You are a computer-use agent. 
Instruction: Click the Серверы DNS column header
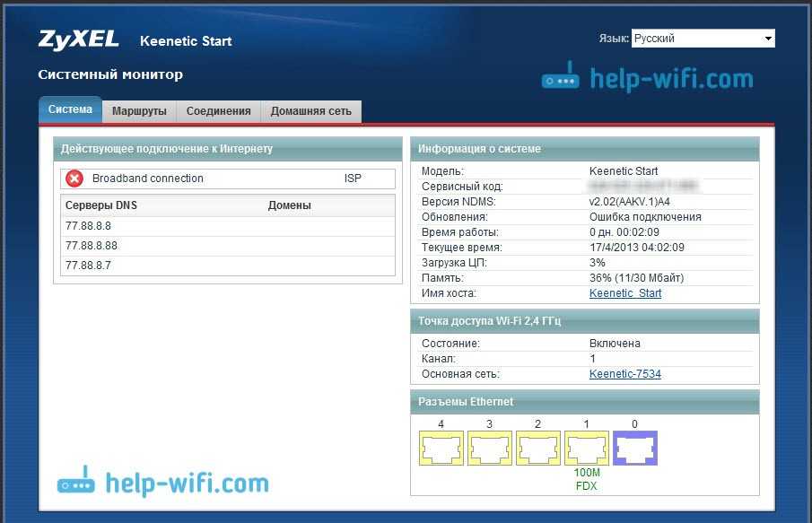tap(101, 205)
